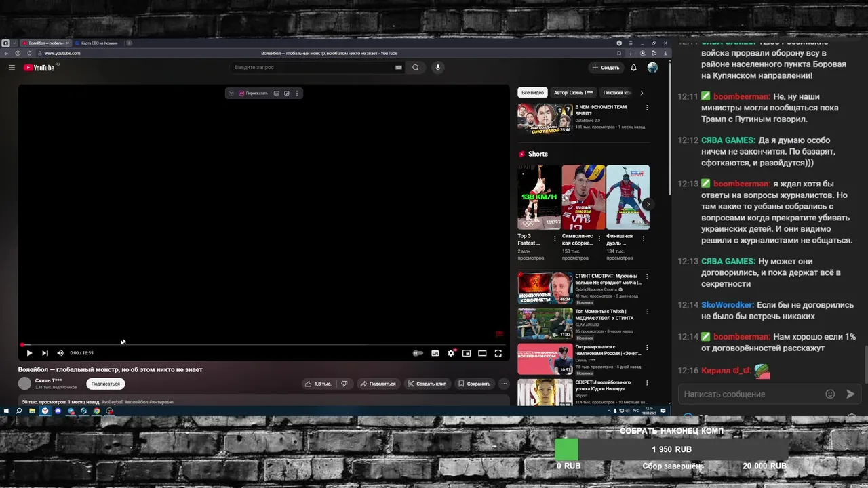The width and height of the screenshot is (868, 488).
Task: Open options for СТИНТ СМОТРИТ video
Action: pos(647,277)
